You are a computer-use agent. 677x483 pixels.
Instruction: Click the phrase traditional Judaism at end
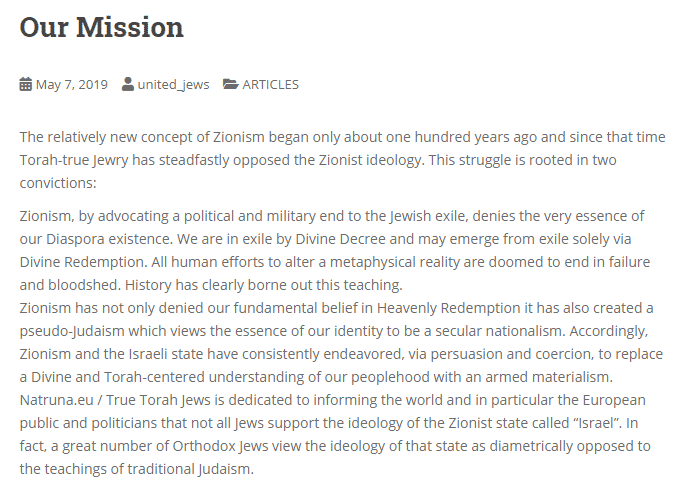point(187,469)
